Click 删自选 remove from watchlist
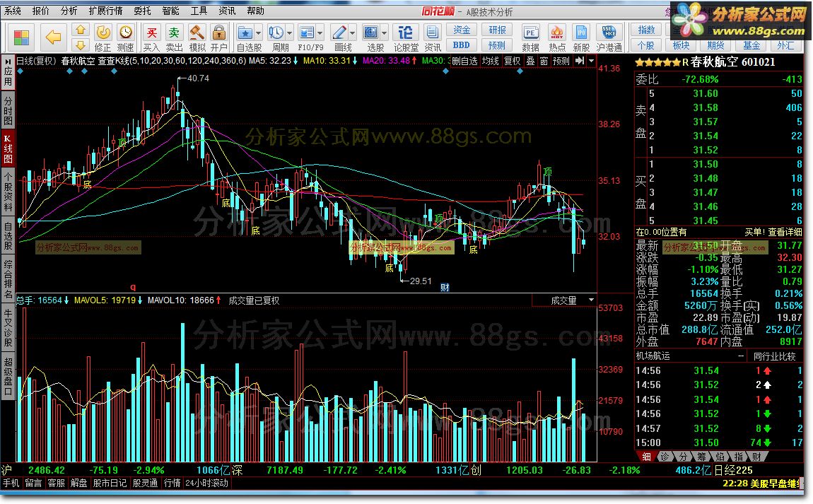The height and width of the screenshot is (504, 813). click(464, 61)
